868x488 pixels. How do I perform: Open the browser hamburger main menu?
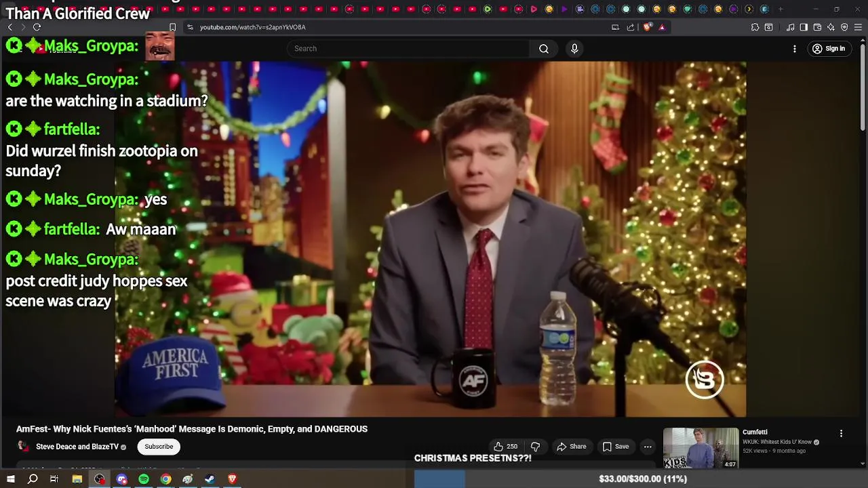coord(858,27)
